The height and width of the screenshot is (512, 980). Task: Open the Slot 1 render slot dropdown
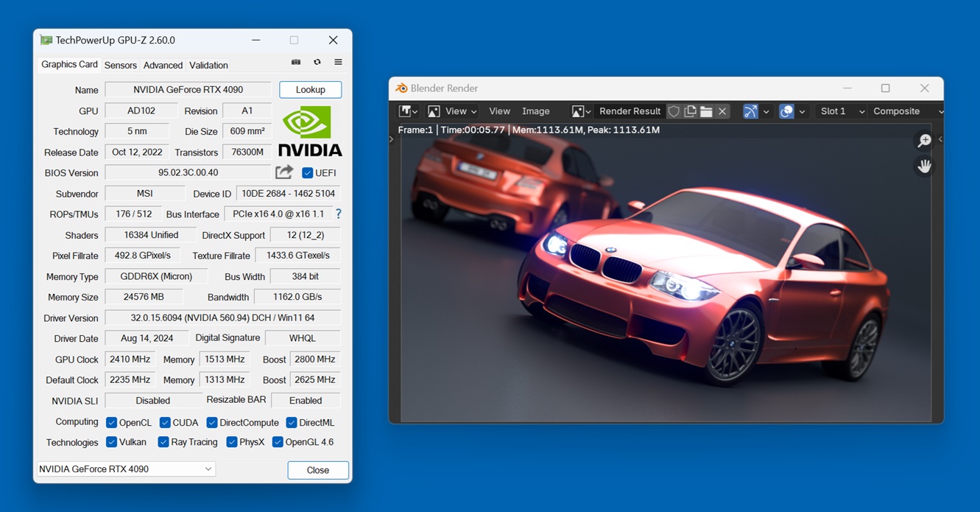(842, 111)
